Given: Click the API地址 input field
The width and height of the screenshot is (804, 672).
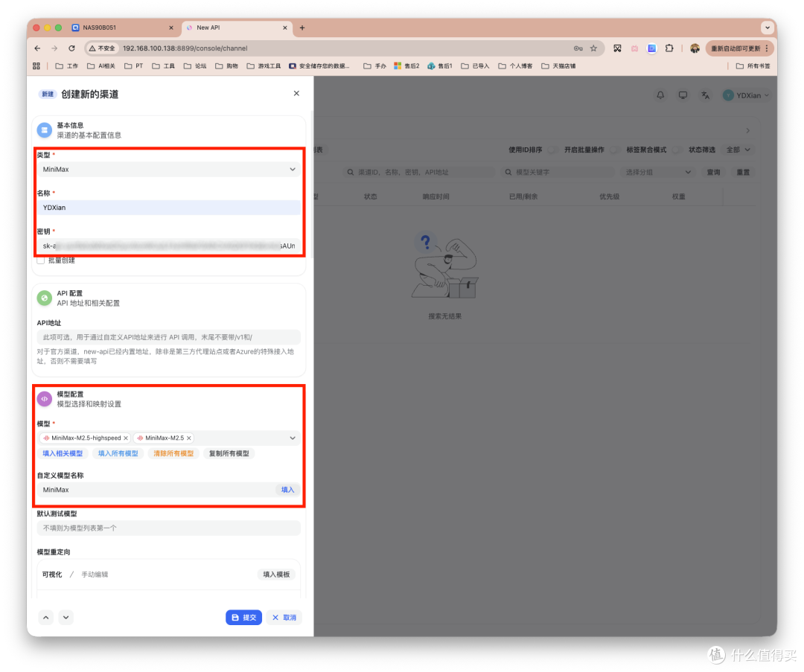Looking at the screenshot, I should click(169, 337).
